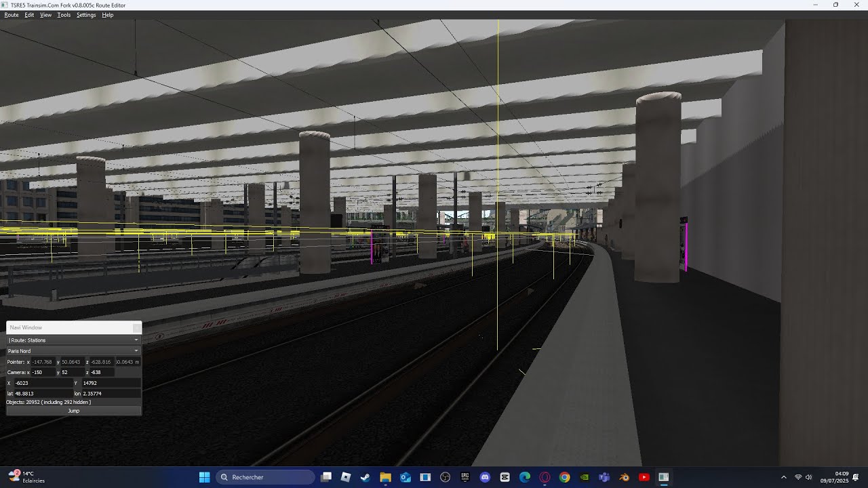Open Google Chrome from the taskbar
Viewport: 868px width, 488px height.
[564, 477]
